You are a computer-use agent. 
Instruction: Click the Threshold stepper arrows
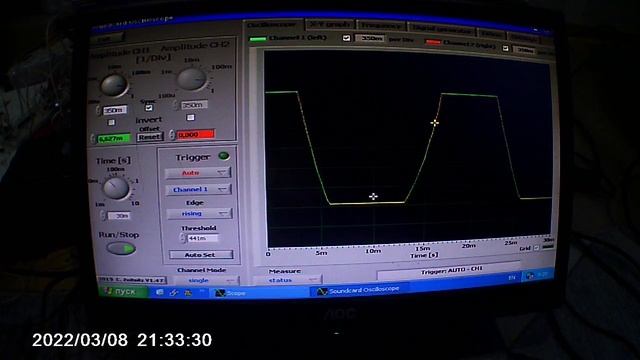(182, 238)
